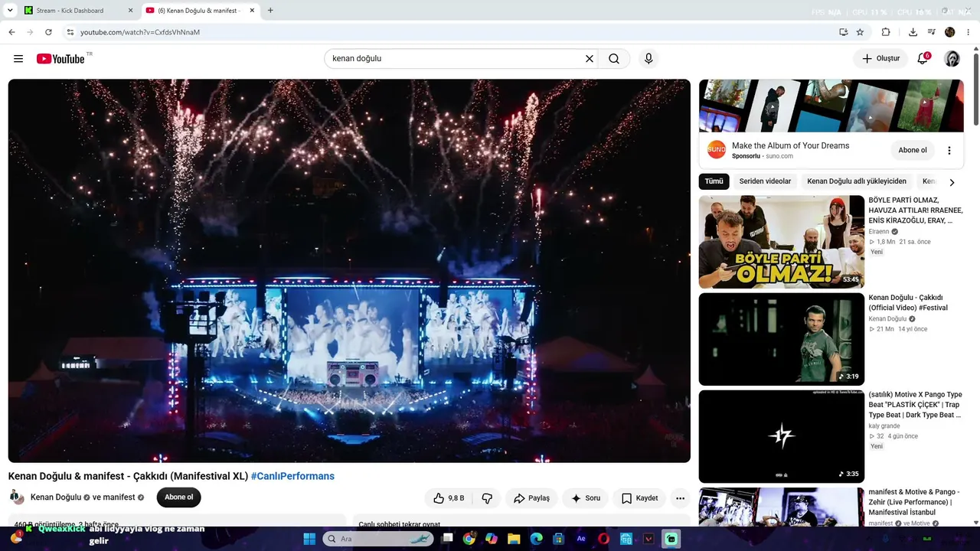Open the PLASTİK ÇİÇEK beat thumbnail

pyautogui.click(x=782, y=436)
